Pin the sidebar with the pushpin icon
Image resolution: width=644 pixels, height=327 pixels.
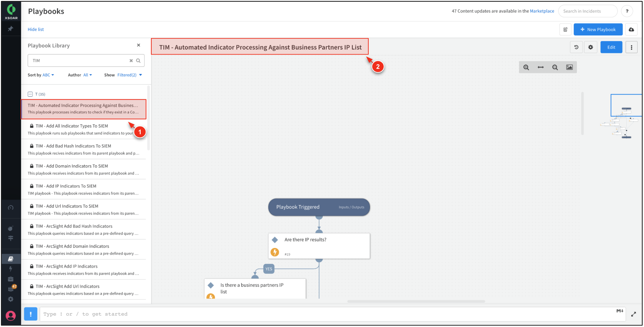coord(11,29)
